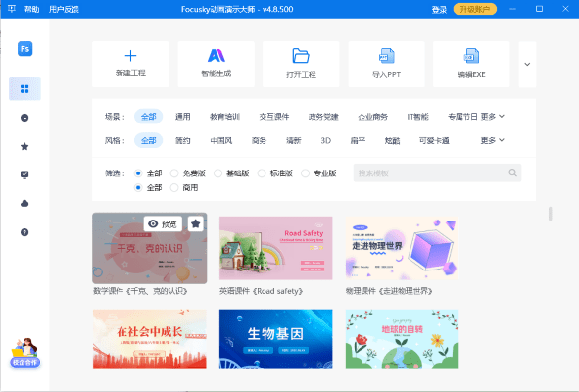Open the 生物基因 template thumbnail

pyautogui.click(x=276, y=339)
